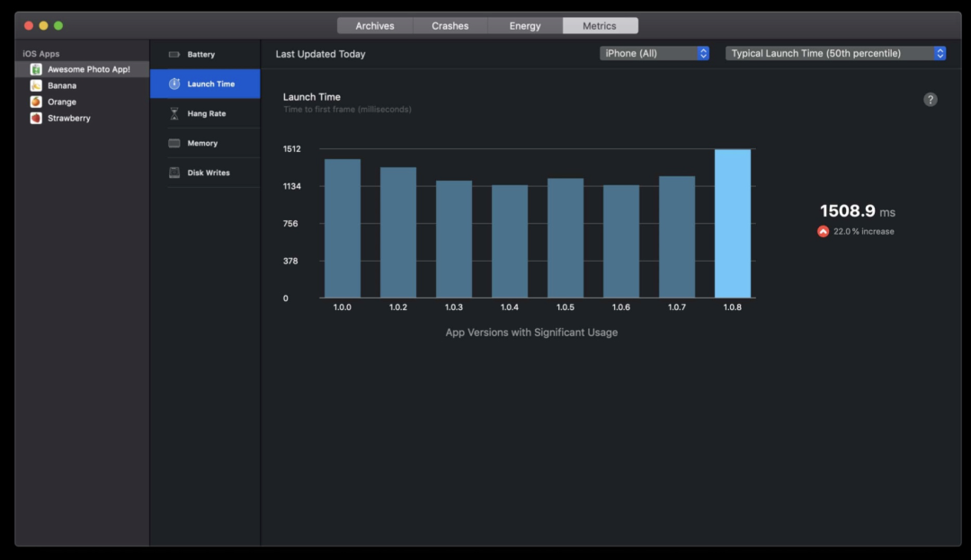Show the Memory metric
This screenshot has height=560, width=971.
pyautogui.click(x=204, y=143)
